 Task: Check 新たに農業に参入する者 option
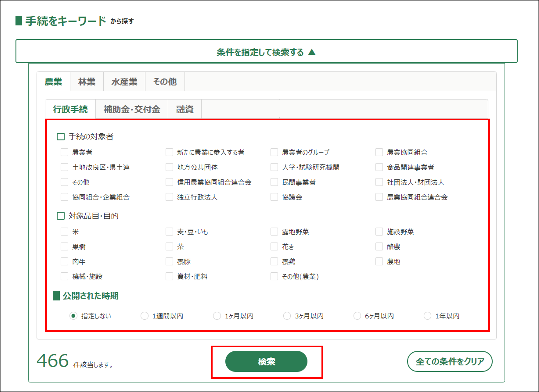coord(169,152)
